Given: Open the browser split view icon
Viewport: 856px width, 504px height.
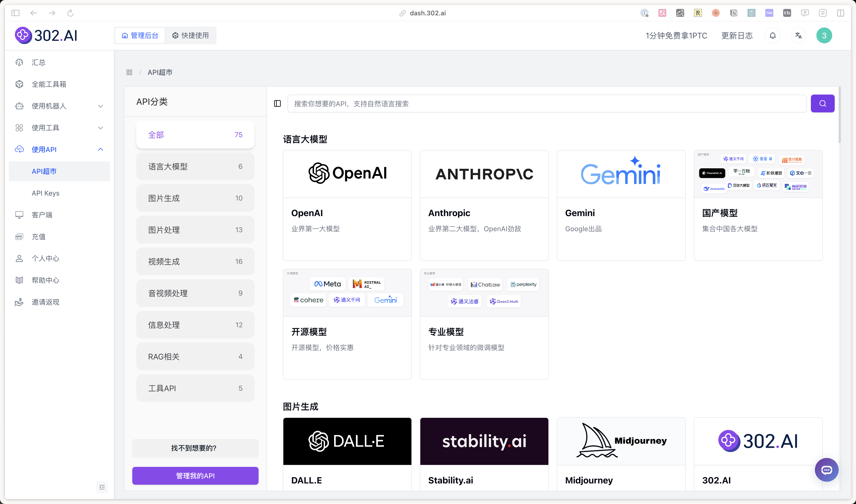Looking at the screenshot, I should tap(840, 13).
